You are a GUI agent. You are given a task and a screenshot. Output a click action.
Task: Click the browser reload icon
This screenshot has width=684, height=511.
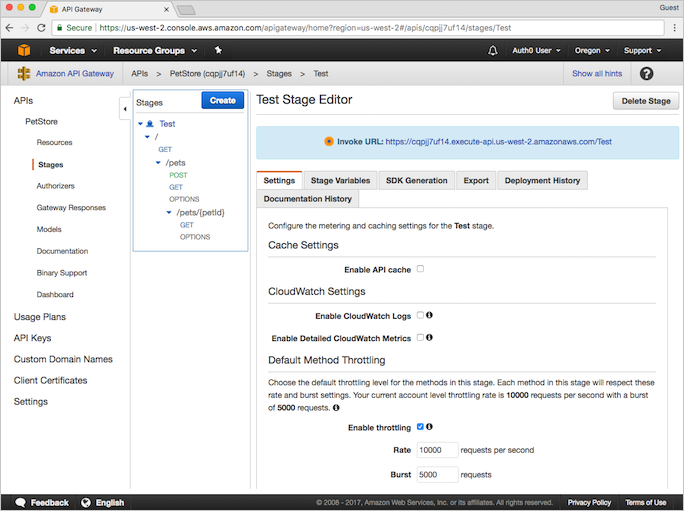[41, 28]
